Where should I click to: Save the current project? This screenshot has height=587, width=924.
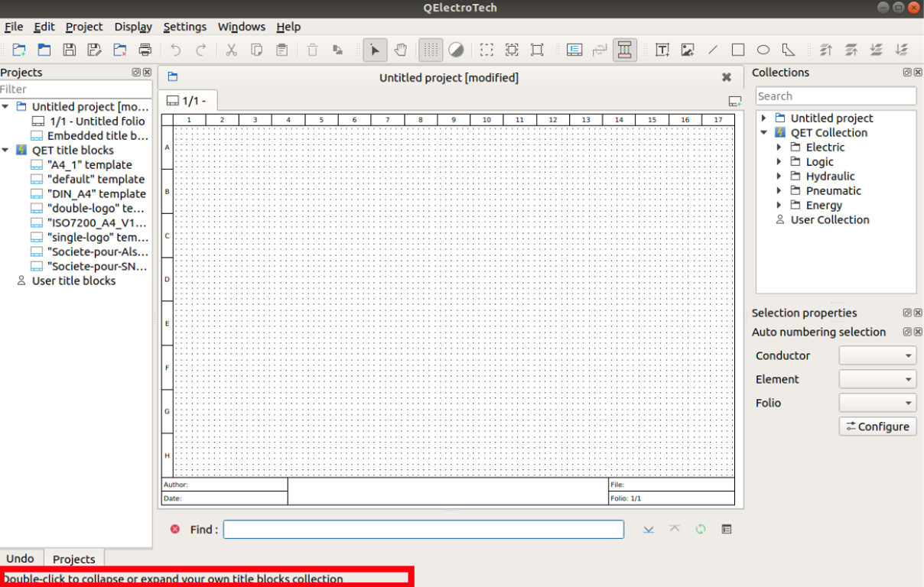(x=70, y=50)
